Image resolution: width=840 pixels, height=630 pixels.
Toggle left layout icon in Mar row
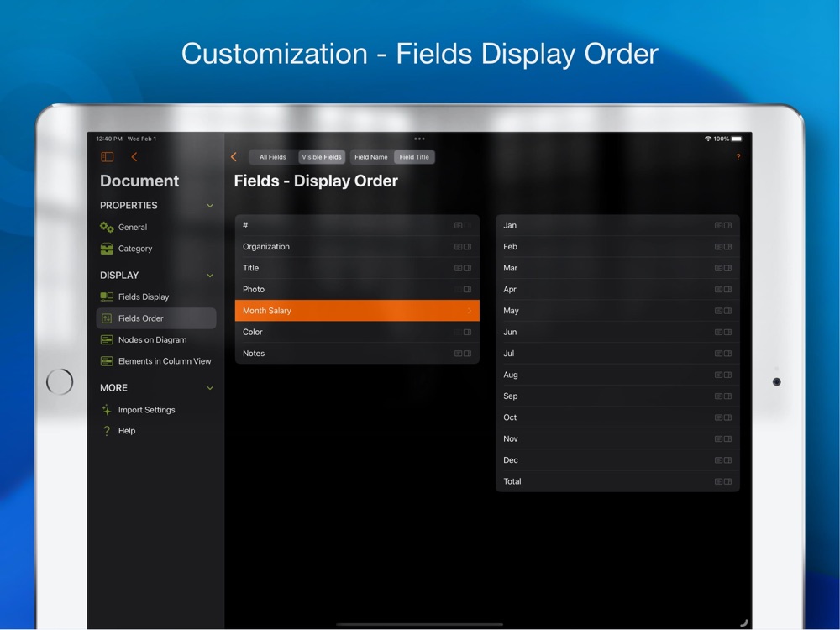[x=718, y=269]
